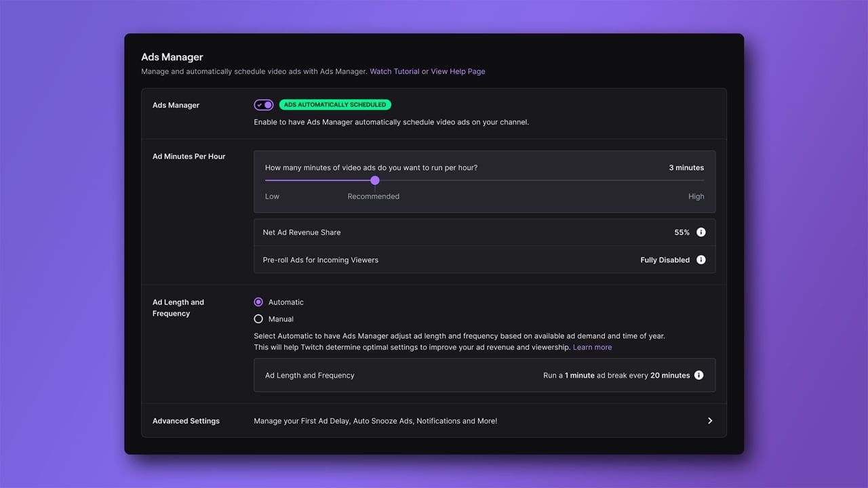Select the Automatic radio button
868x488 pixels.
(x=258, y=302)
